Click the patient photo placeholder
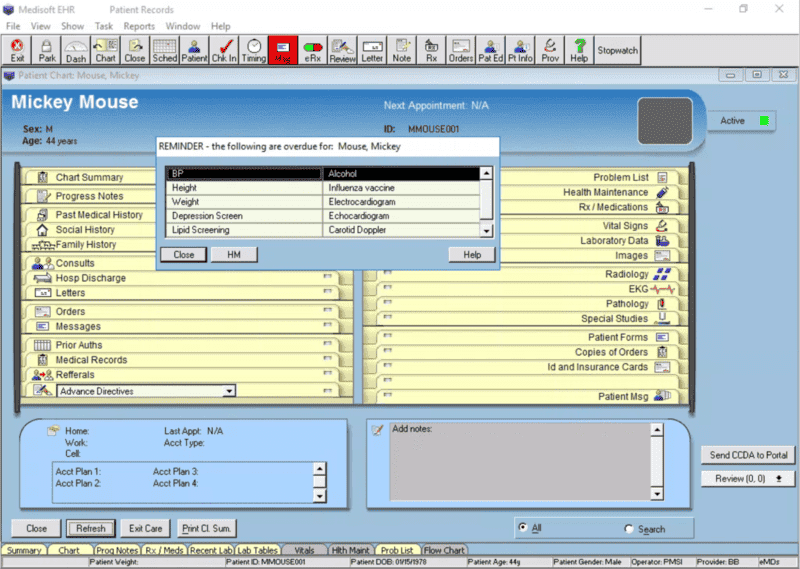 tap(665, 121)
